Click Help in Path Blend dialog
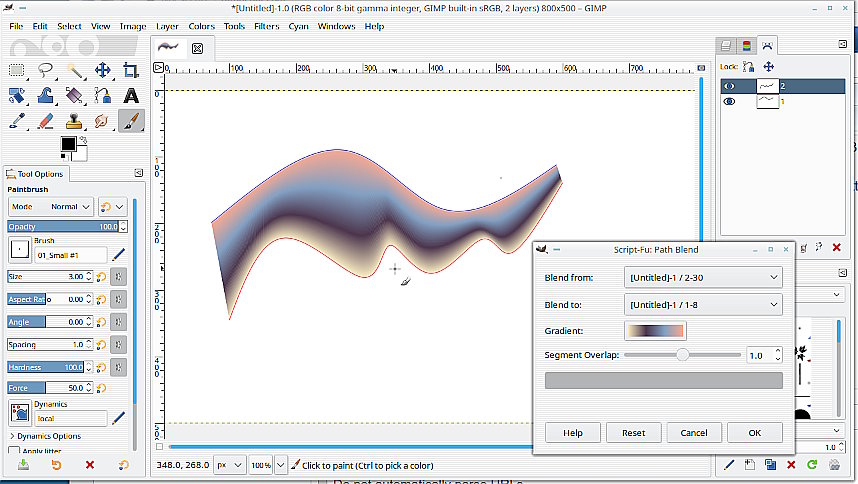 [x=572, y=433]
